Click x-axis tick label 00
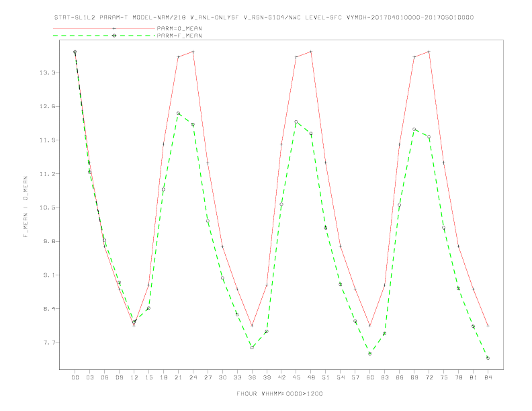This screenshot has height=411, width=532. 75,377
